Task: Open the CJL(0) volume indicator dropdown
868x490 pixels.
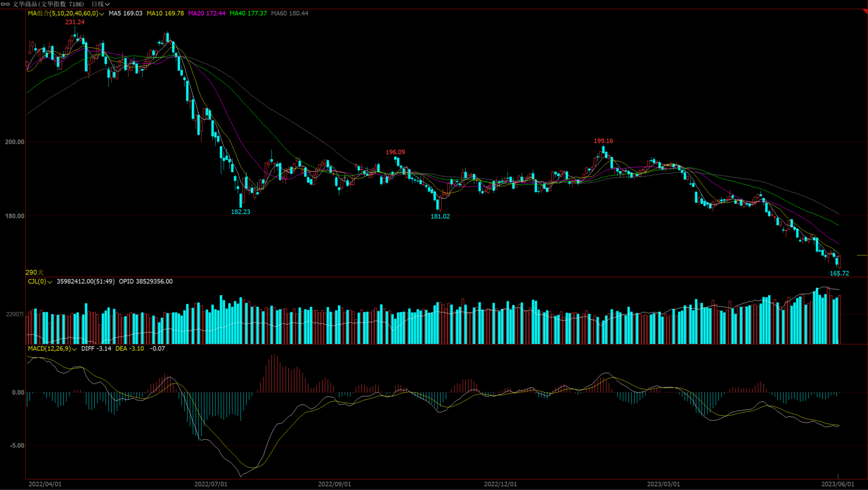Action: tap(40, 281)
